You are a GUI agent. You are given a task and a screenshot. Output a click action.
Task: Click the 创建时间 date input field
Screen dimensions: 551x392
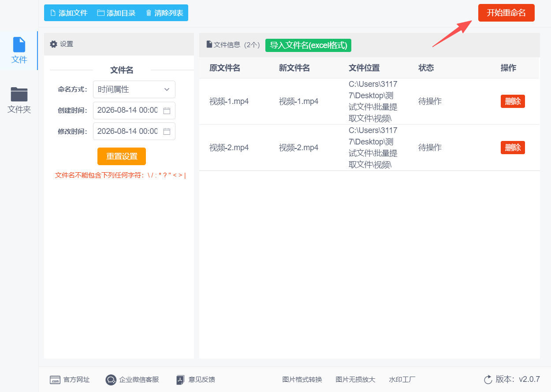point(134,111)
